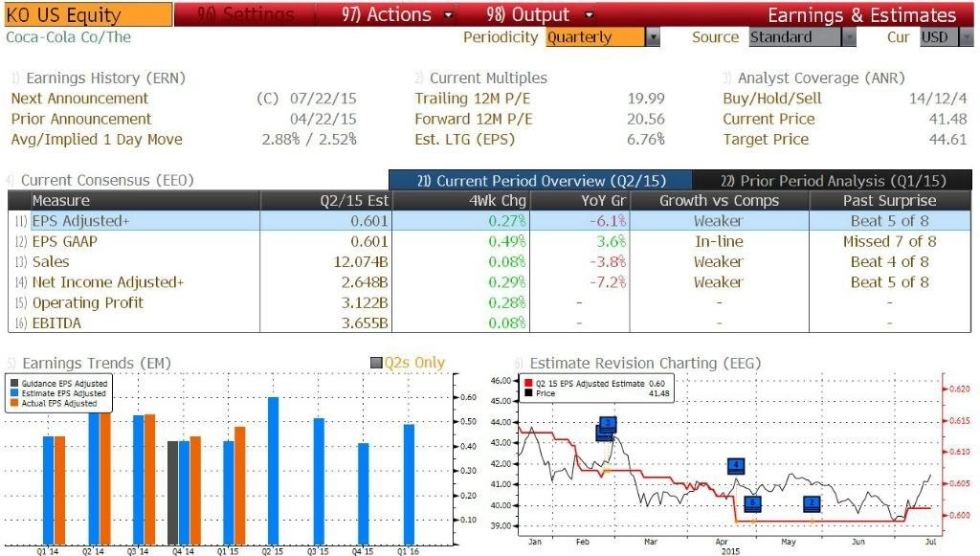Click the Sales estimate 12.074B
This screenshot has width=980, height=556.
click(361, 262)
